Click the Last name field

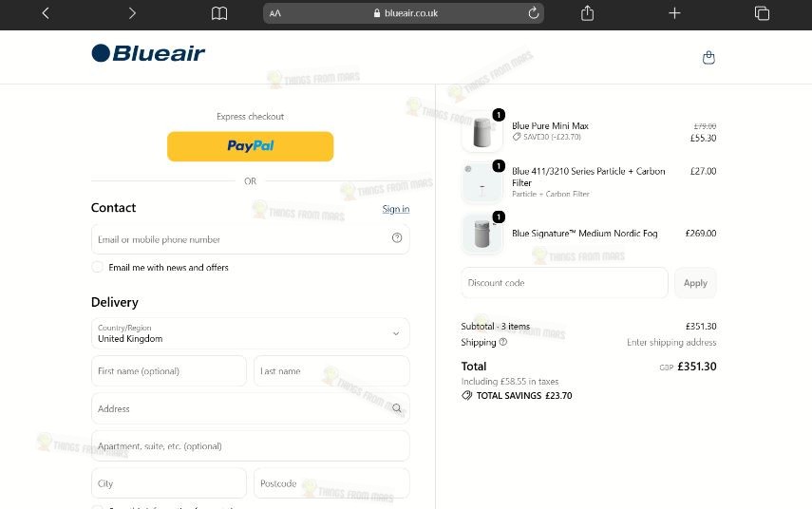click(331, 370)
